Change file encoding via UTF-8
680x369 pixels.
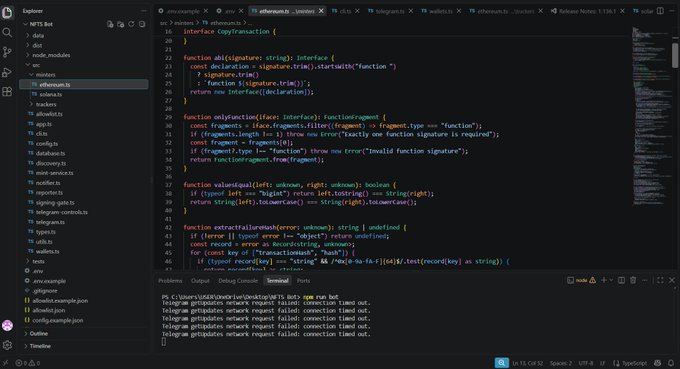pyautogui.click(x=585, y=363)
